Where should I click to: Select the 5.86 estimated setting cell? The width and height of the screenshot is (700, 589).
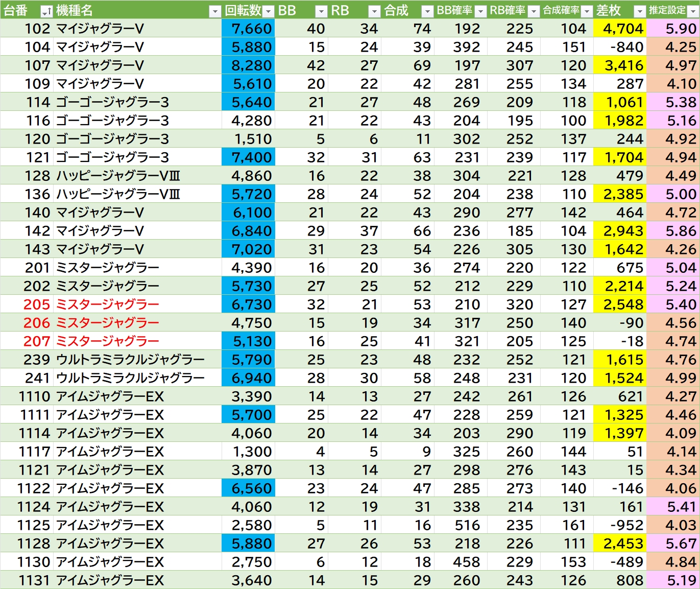click(673, 231)
